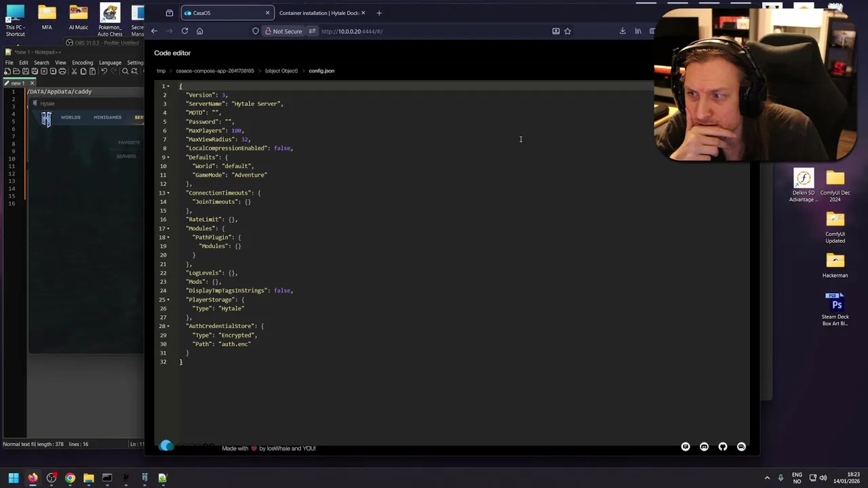Click Notepad++ Print toolbar icon
The width and height of the screenshot is (868, 488).
coord(61,71)
